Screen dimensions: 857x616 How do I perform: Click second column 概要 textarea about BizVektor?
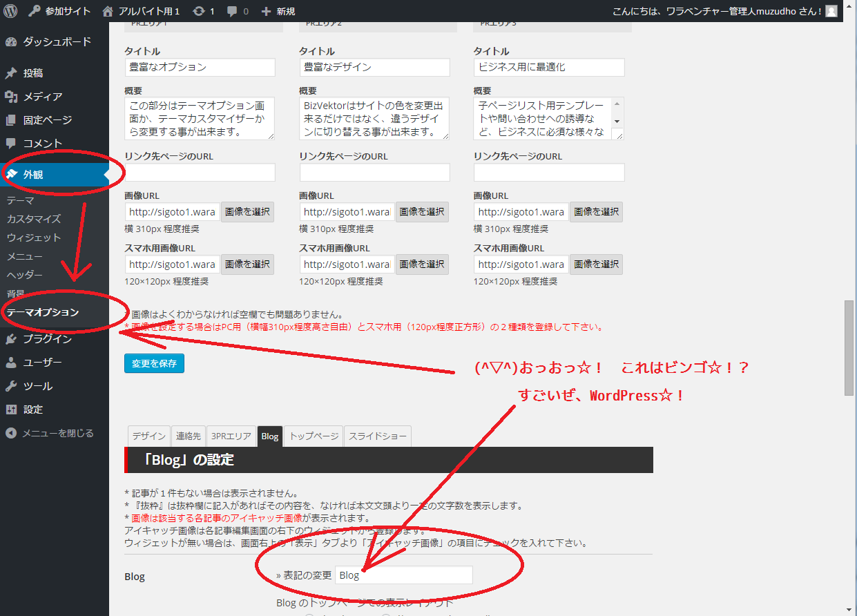[375, 119]
